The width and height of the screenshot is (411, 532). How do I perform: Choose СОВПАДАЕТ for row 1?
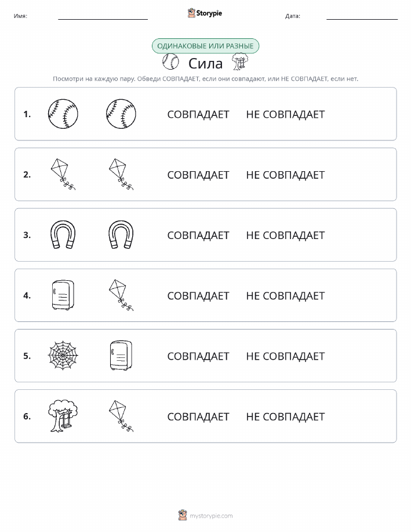(198, 114)
